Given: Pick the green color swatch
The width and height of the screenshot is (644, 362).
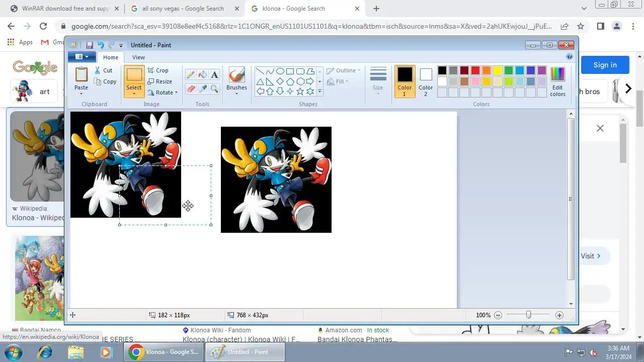Looking at the screenshot, I should pos(509,70).
